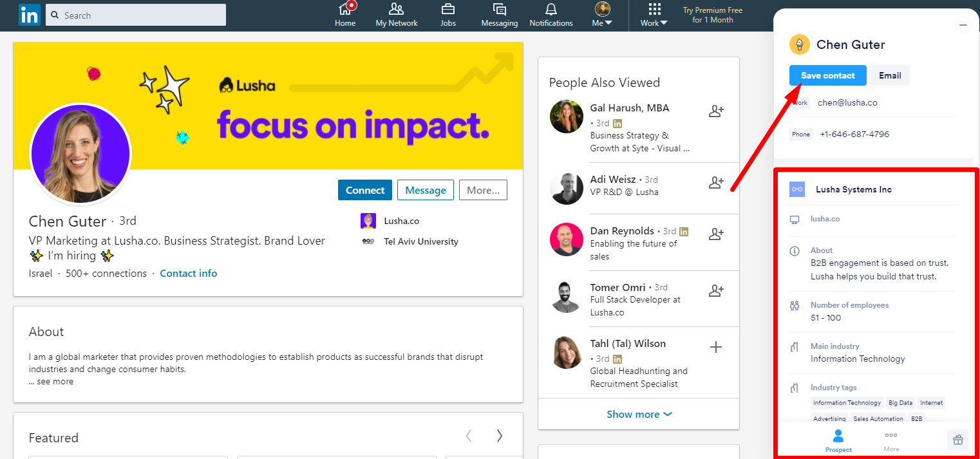Click the Lusha gift icon
The width and height of the screenshot is (980, 459).
coord(957,439)
